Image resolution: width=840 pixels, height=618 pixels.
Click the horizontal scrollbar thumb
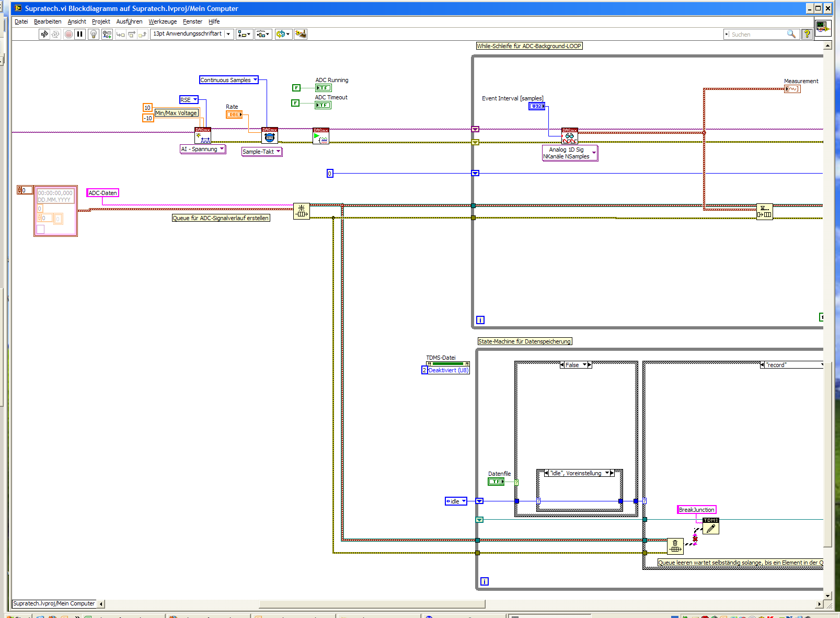[x=372, y=604]
